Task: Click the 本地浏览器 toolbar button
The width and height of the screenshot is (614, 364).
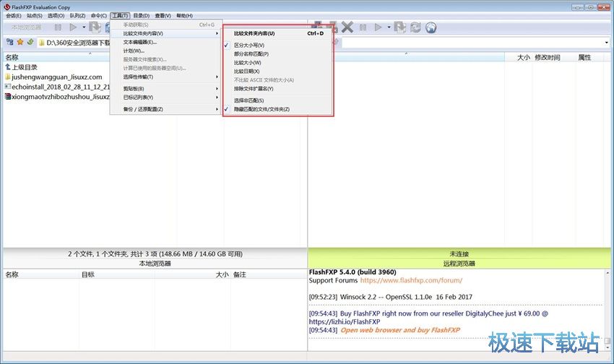Action: click(26, 27)
